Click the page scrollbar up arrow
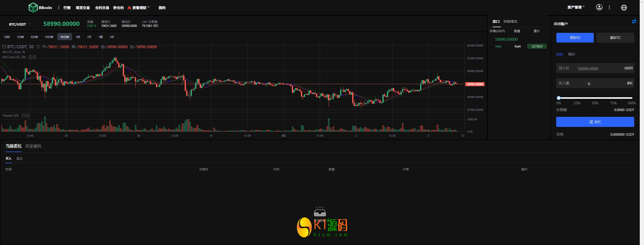This screenshot has width=644, height=245. click(x=642, y=2)
